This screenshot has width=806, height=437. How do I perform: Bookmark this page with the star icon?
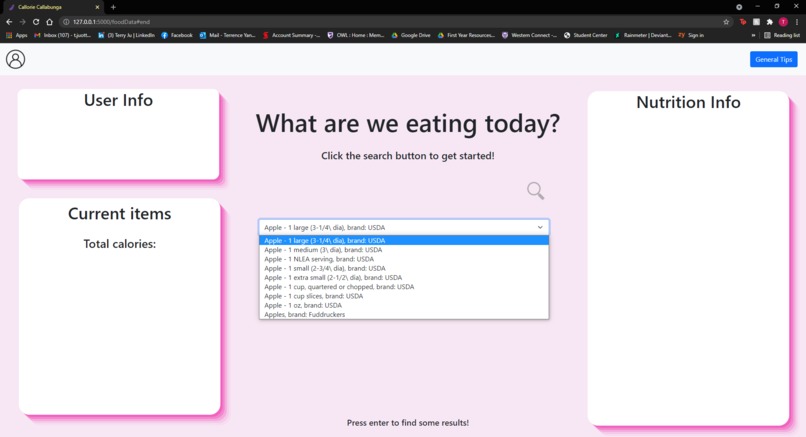[726, 22]
